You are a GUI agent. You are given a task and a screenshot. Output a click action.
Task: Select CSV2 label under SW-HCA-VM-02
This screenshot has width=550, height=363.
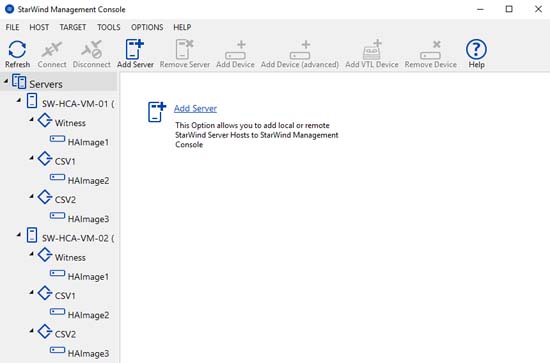(65, 334)
